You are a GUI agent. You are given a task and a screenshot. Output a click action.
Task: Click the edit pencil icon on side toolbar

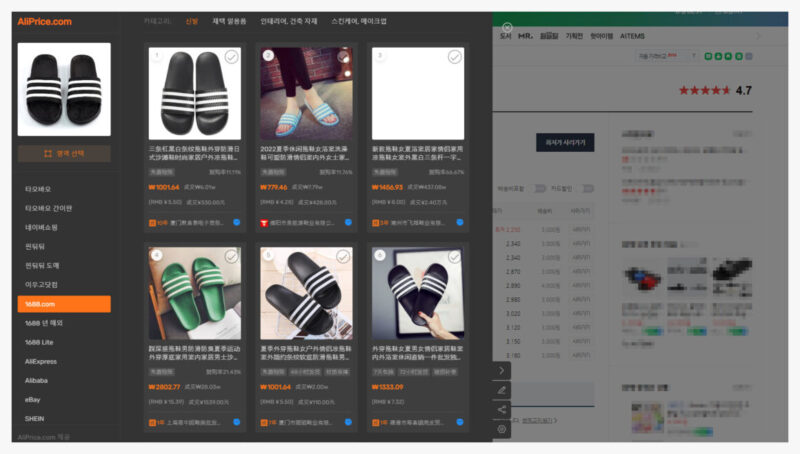[502, 389]
